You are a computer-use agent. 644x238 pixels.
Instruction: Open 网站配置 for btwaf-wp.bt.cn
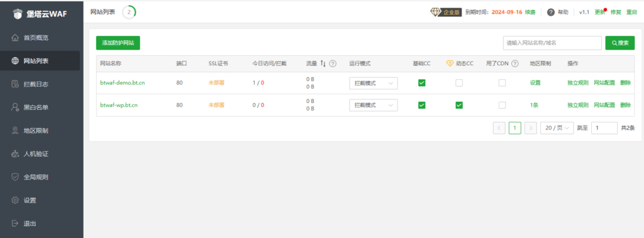604,105
